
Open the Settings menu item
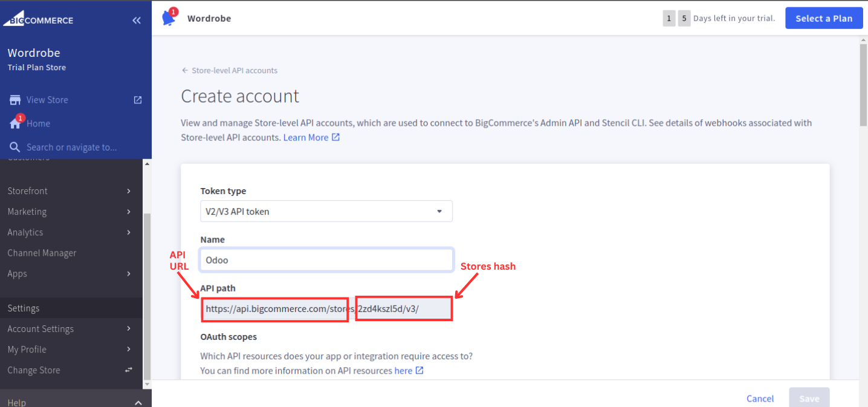point(71,308)
